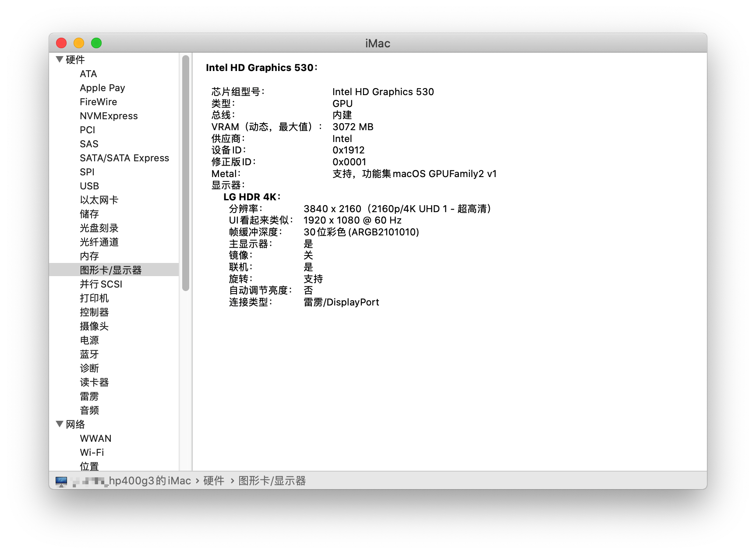Open the USB hardware entry
The width and height of the screenshot is (756, 554).
[89, 186]
